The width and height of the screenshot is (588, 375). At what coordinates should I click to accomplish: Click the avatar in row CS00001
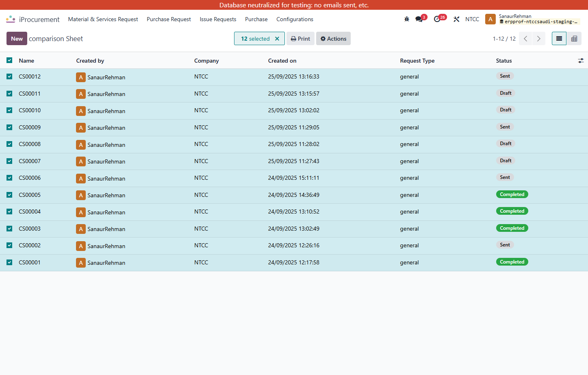pos(81,263)
